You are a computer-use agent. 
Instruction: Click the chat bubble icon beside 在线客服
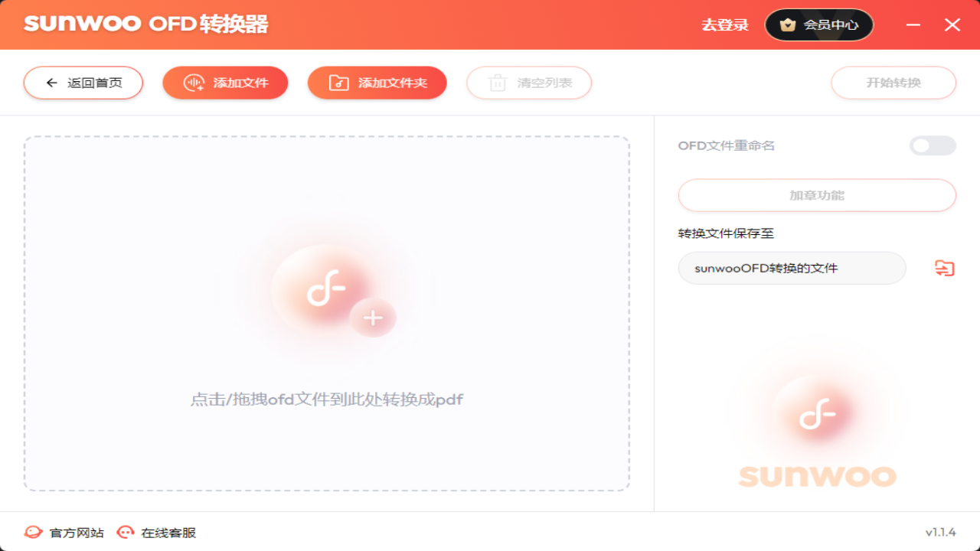pos(125,532)
